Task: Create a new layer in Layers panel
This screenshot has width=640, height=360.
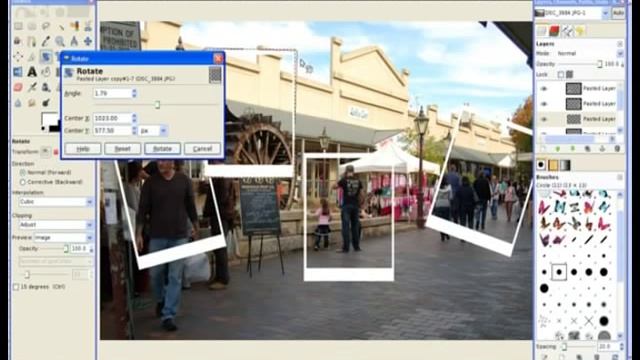Action: (x=543, y=149)
